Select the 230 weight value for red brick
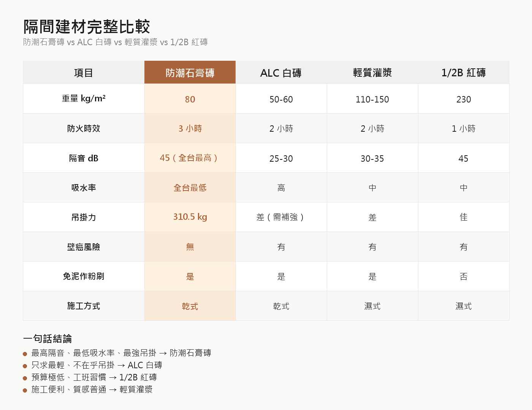This screenshot has height=410, width=532. (x=464, y=99)
